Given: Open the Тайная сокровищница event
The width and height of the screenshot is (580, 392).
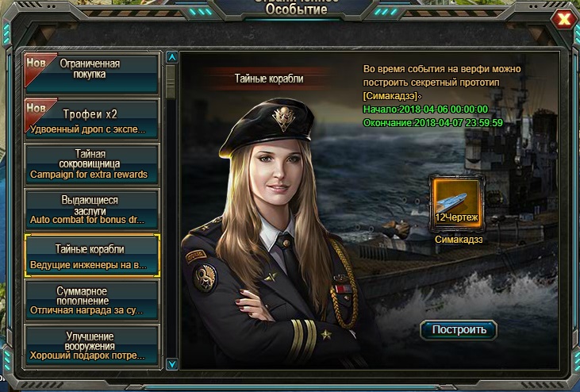Looking at the screenshot, I should (92, 164).
